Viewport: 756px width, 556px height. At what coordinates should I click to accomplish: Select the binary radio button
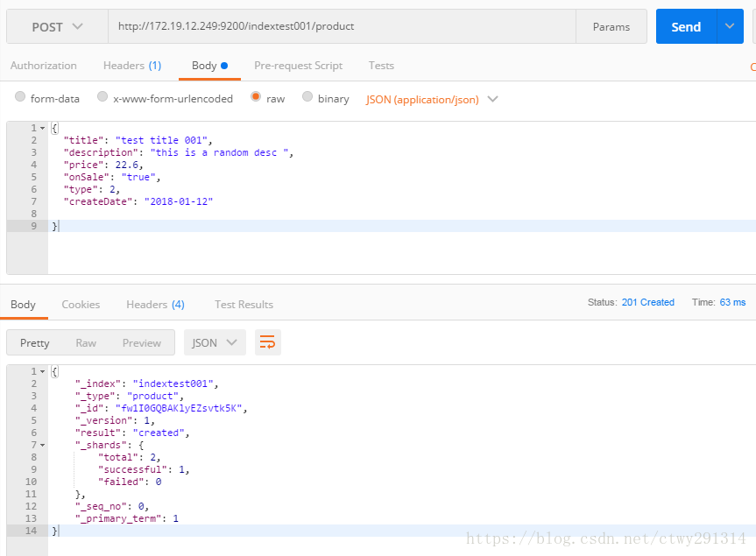pyautogui.click(x=307, y=96)
